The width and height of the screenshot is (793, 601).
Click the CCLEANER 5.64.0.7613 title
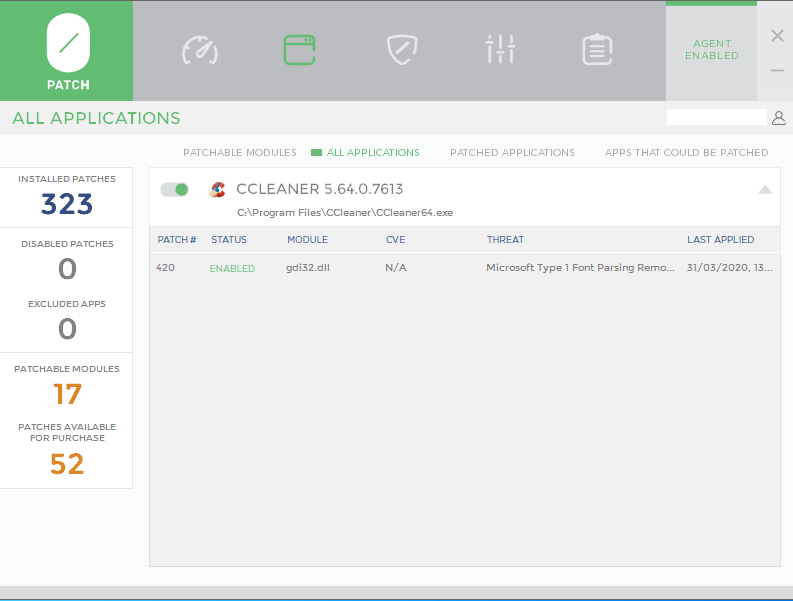coord(320,189)
